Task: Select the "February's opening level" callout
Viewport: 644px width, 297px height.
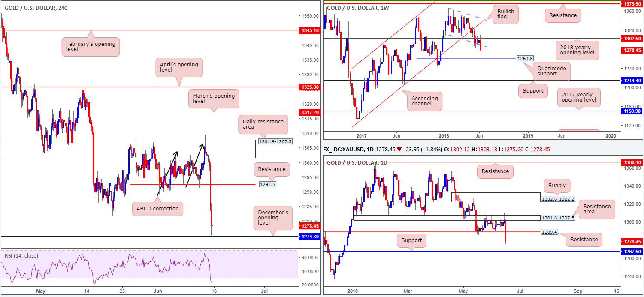Action: 90,47
